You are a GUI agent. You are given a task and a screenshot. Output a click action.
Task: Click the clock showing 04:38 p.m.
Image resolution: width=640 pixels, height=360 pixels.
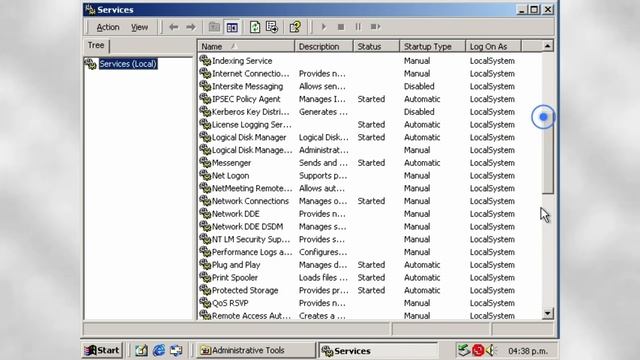(x=528, y=351)
